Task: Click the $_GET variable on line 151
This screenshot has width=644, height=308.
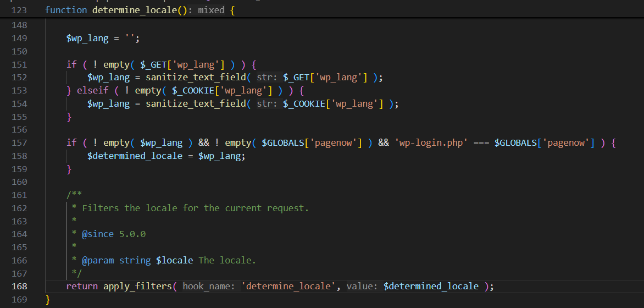Action: click(x=153, y=64)
